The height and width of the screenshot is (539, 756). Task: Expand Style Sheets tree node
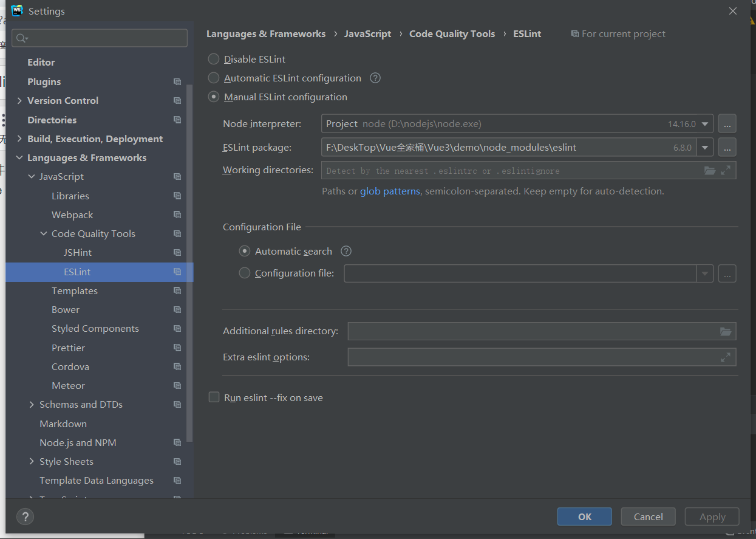coord(32,461)
